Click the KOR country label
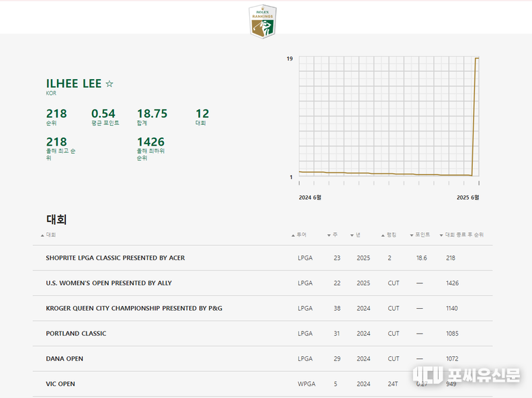Image resolution: width=532 pixels, height=398 pixels. tap(51, 93)
